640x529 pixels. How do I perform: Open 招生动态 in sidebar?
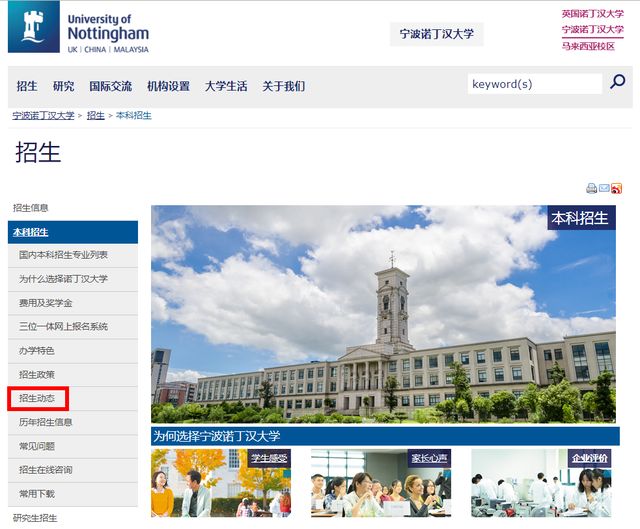[73, 398]
